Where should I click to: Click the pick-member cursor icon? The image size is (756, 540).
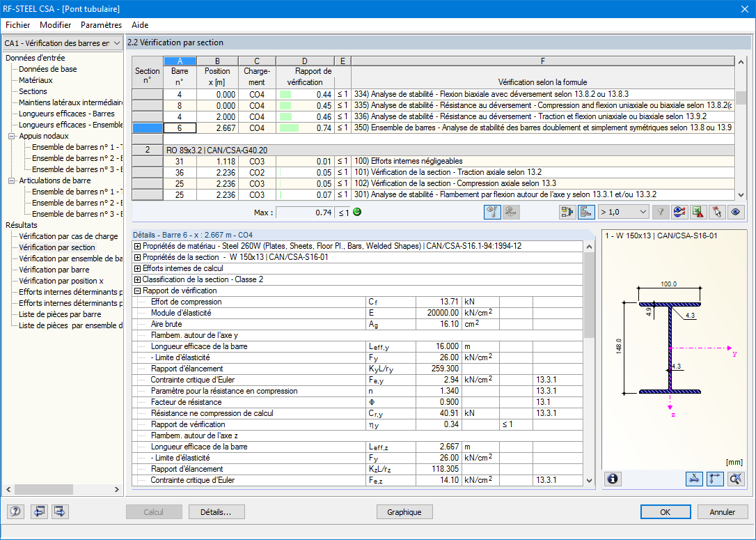coord(717,213)
